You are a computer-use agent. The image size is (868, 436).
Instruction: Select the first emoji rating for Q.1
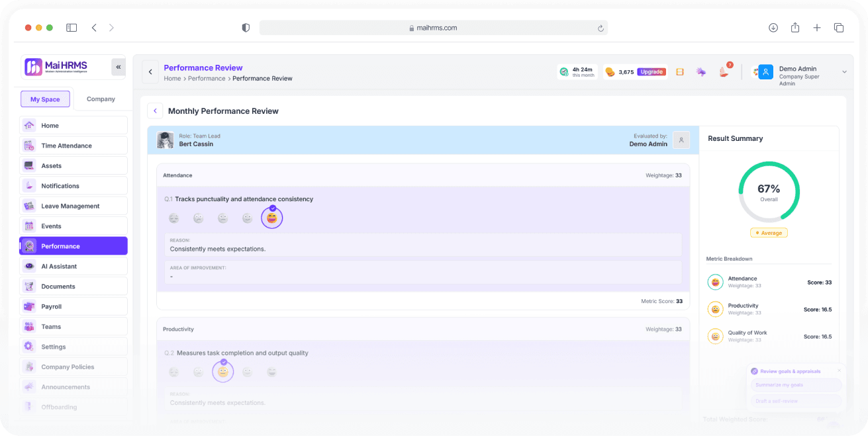pyautogui.click(x=173, y=218)
